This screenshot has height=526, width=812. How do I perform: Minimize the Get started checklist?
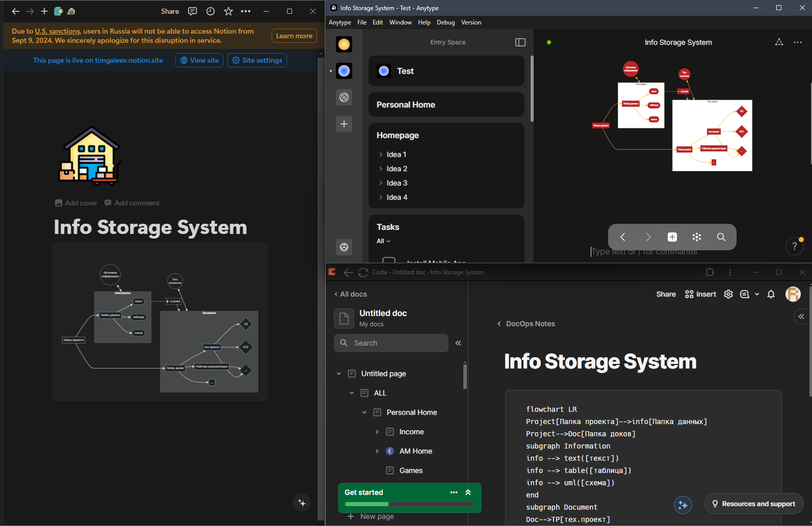468,492
